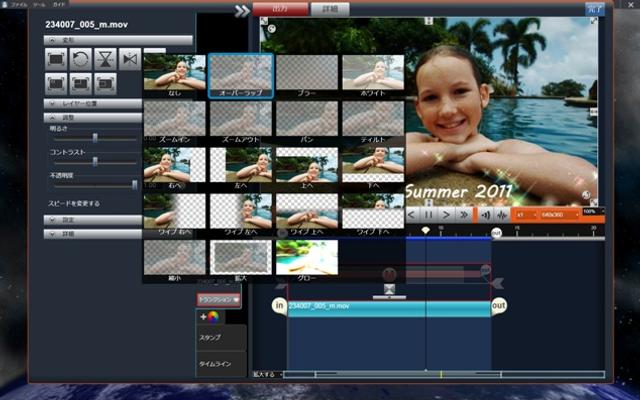This screenshot has width=640, height=400.
Task: Click the rotate counterclockwise icon
Action: (80, 60)
